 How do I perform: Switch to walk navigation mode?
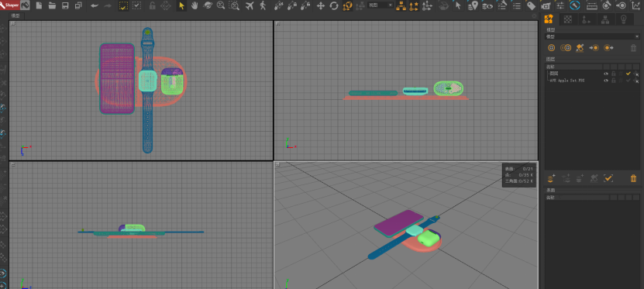tap(263, 5)
